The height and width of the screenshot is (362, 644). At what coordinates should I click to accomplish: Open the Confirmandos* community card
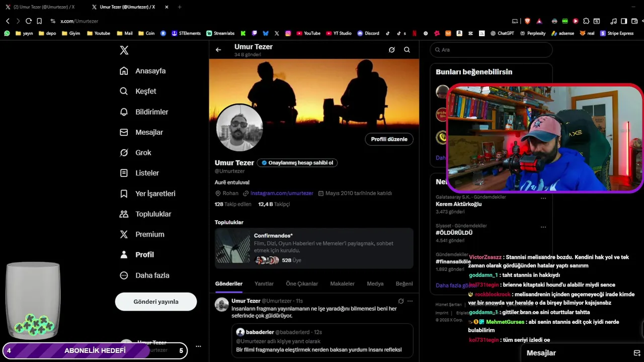pos(314,248)
